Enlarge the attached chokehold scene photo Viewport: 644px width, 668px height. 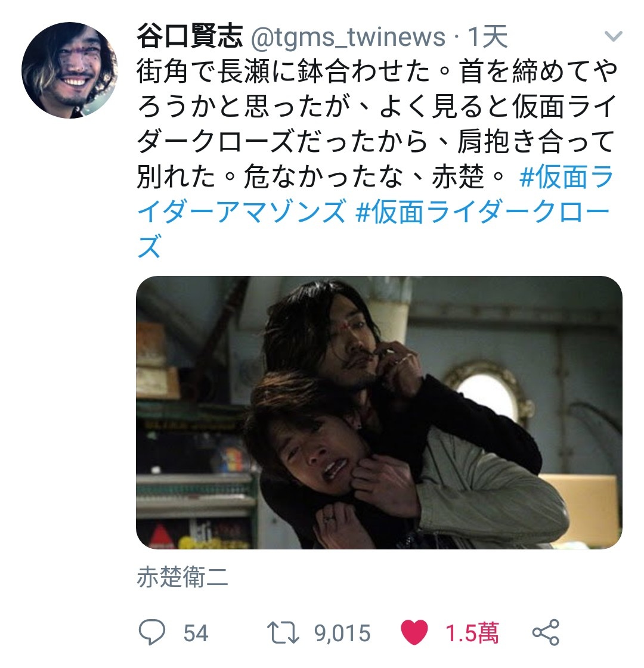(x=379, y=412)
